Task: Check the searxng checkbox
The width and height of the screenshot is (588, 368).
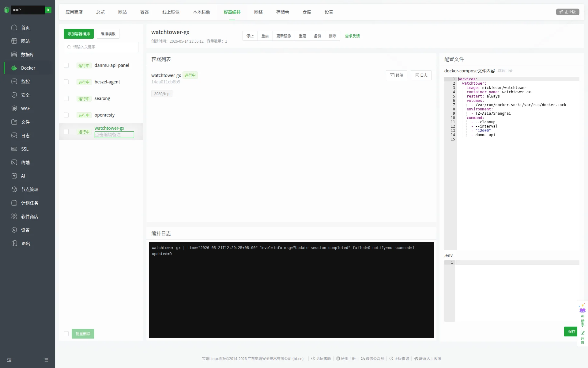Action: pyautogui.click(x=66, y=98)
